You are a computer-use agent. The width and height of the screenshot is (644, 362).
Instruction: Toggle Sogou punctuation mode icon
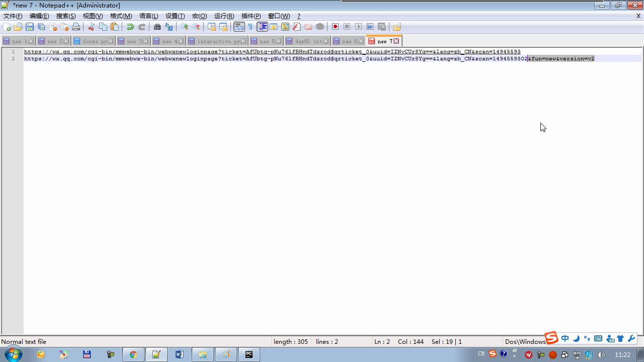coord(587,339)
